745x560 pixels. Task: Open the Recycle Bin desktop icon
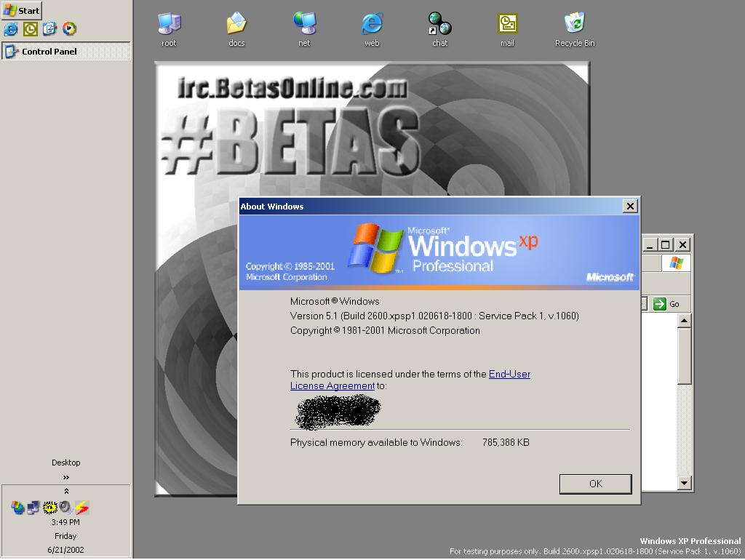tap(575, 29)
